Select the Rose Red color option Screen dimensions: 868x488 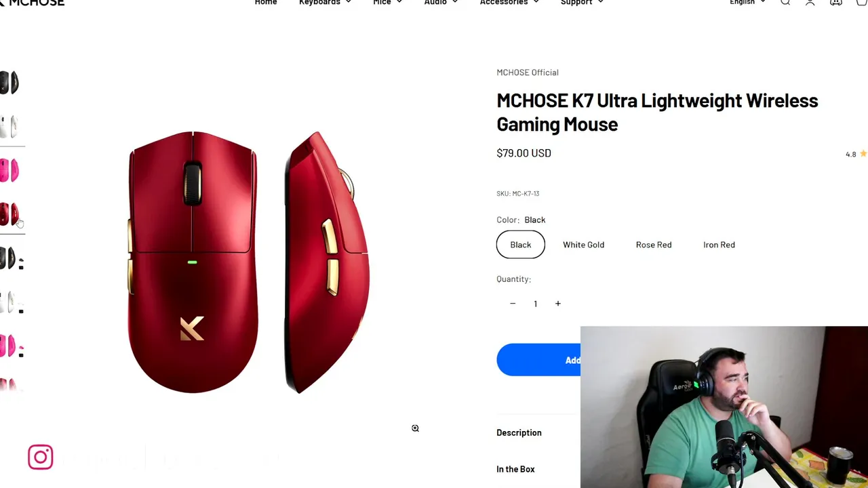[x=654, y=245]
